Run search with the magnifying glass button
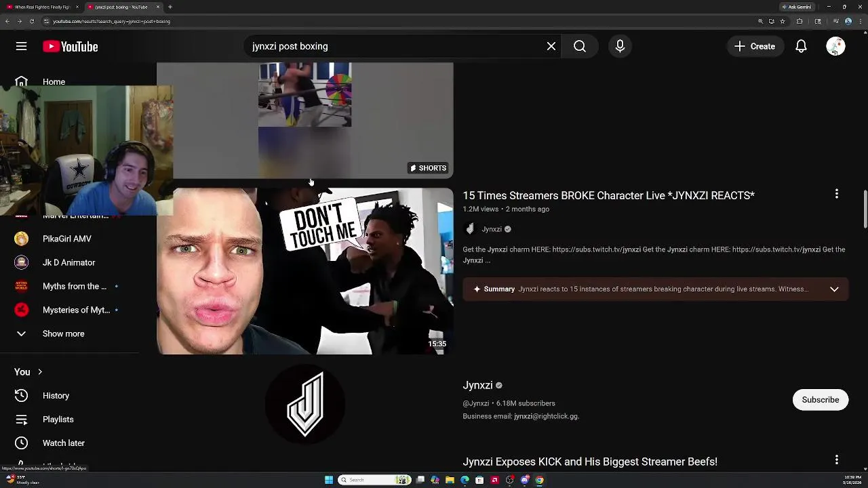868x488 pixels. [x=580, y=46]
